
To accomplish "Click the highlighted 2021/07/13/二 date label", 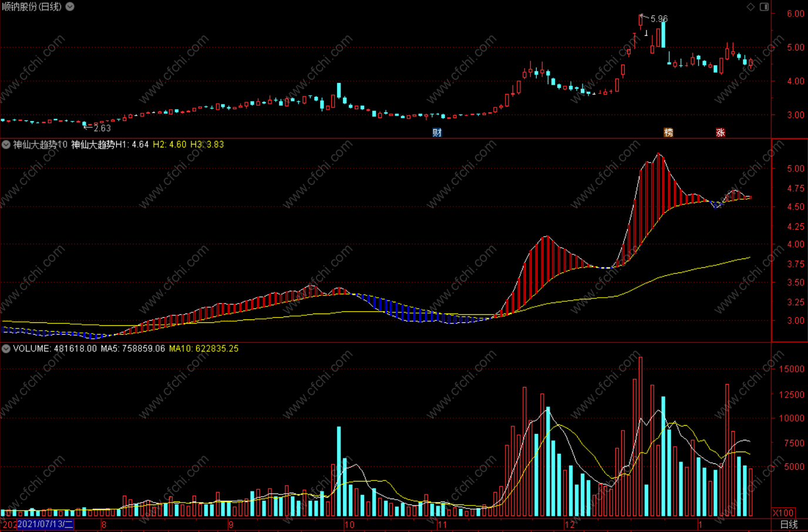I will click(x=45, y=524).
